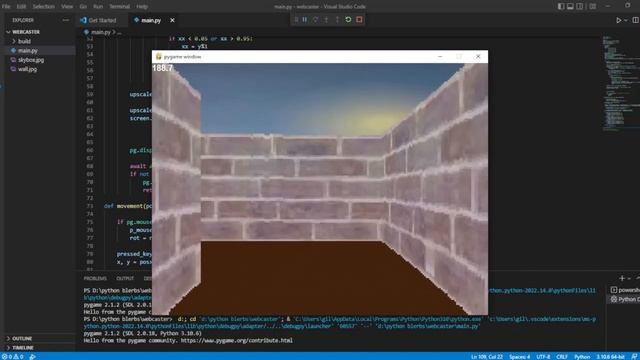This screenshot has height=360, width=640.
Task: Click the pygame.org contribute link in terminal
Action: (x=236, y=340)
